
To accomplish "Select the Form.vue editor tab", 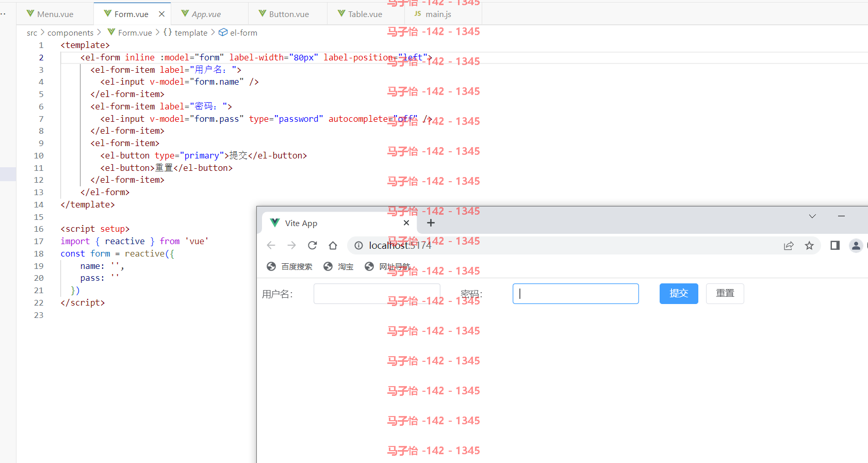I will point(131,14).
